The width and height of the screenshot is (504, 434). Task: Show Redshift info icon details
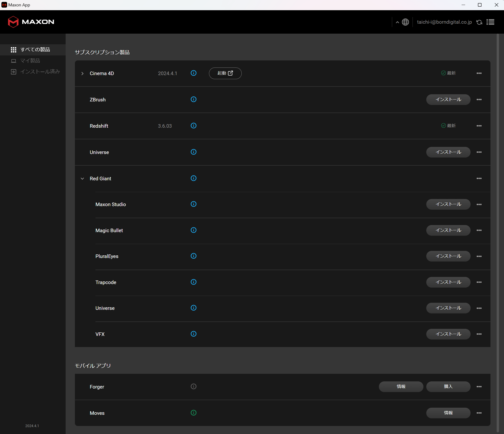click(193, 126)
